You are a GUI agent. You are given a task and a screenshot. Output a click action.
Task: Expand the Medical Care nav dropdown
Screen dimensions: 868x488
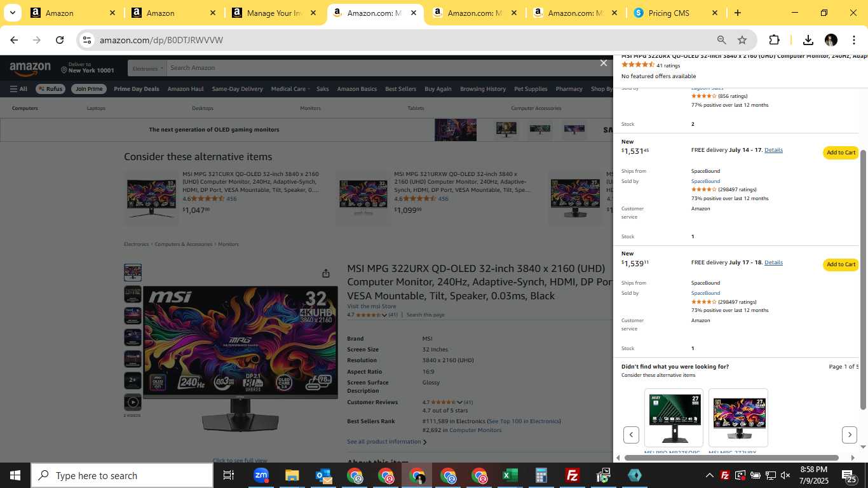point(290,89)
